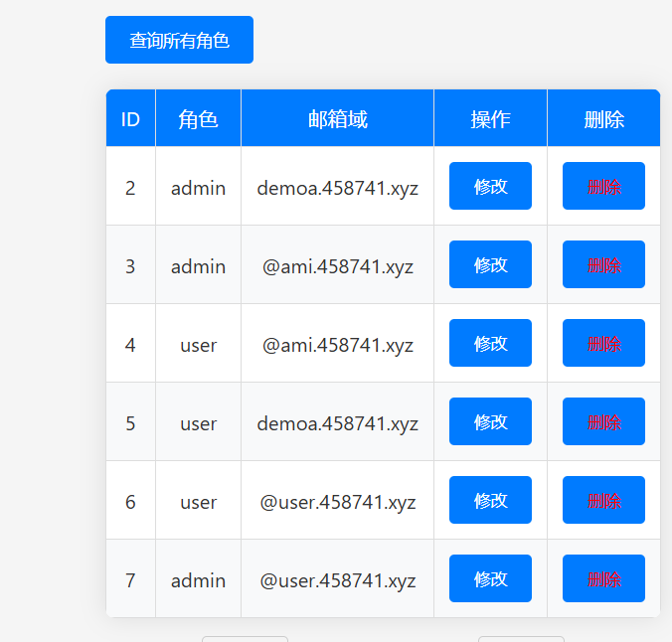Edit the ID 5 role using 修改
This screenshot has width=672, height=642.
click(x=490, y=421)
